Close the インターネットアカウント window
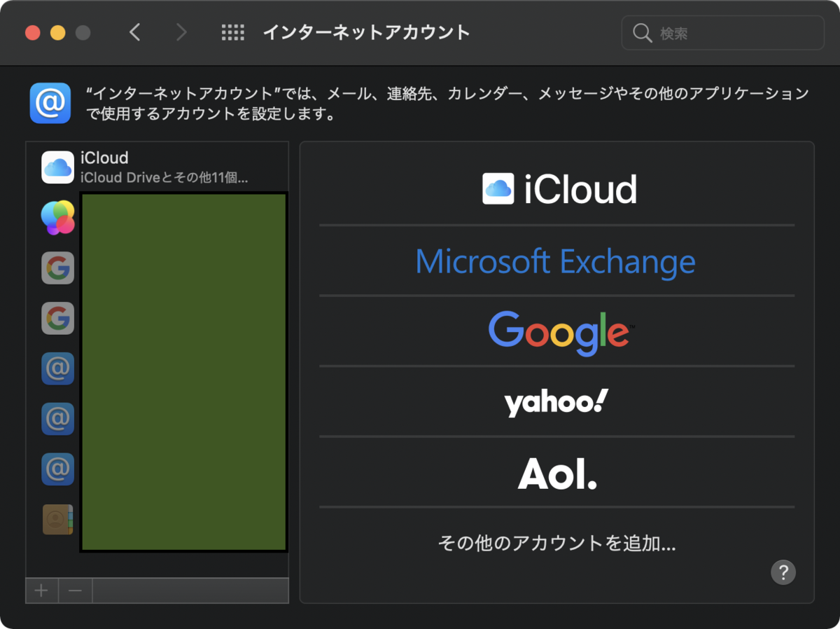The image size is (840, 629). click(x=33, y=33)
